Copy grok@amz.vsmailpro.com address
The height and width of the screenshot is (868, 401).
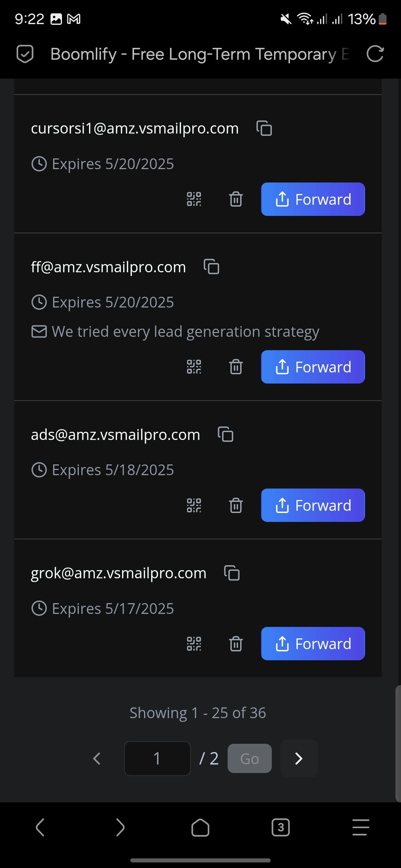pyautogui.click(x=232, y=573)
